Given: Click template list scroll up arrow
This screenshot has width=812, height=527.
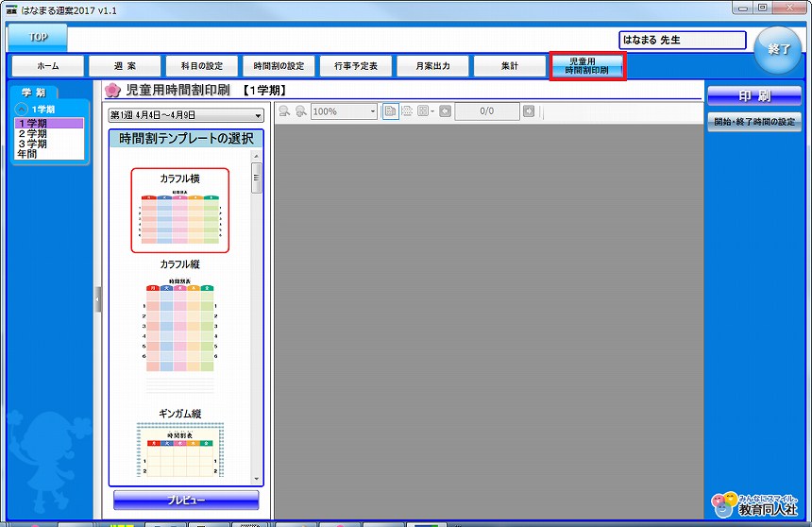Looking at the screenshot, I should coord(256,156).
